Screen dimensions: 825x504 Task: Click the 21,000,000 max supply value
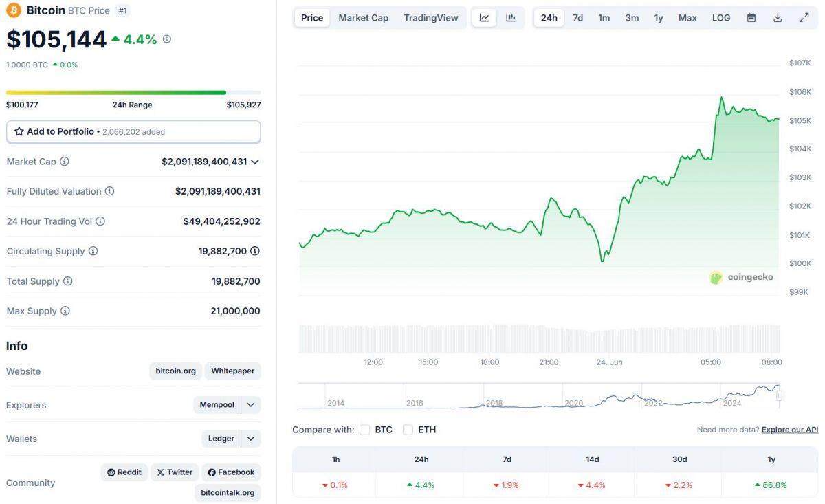coord(235,311)
